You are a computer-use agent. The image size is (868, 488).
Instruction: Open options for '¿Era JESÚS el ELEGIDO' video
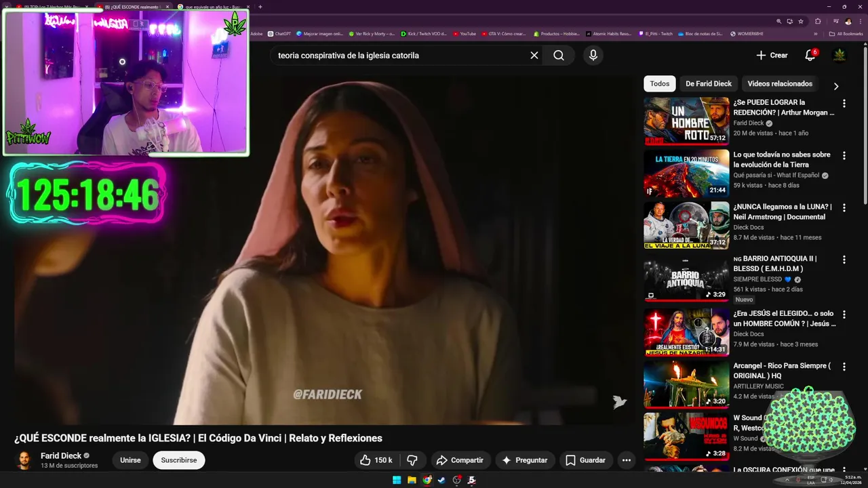click(844, 314)
